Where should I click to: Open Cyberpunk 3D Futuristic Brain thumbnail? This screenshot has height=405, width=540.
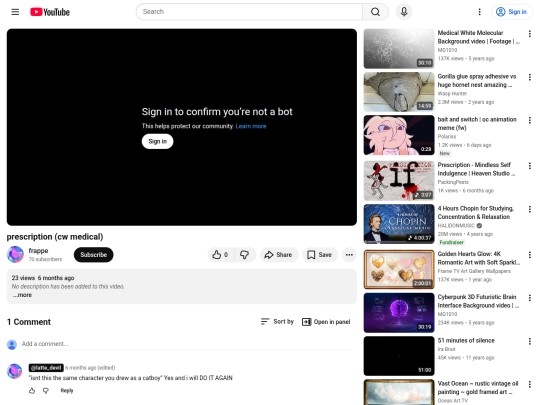(x=399, y=312)
